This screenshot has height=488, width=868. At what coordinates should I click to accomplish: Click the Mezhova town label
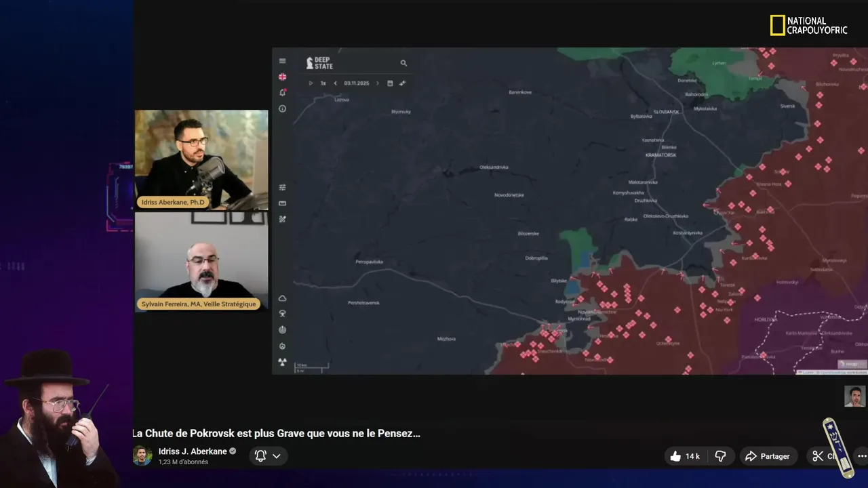pos(446,338)
